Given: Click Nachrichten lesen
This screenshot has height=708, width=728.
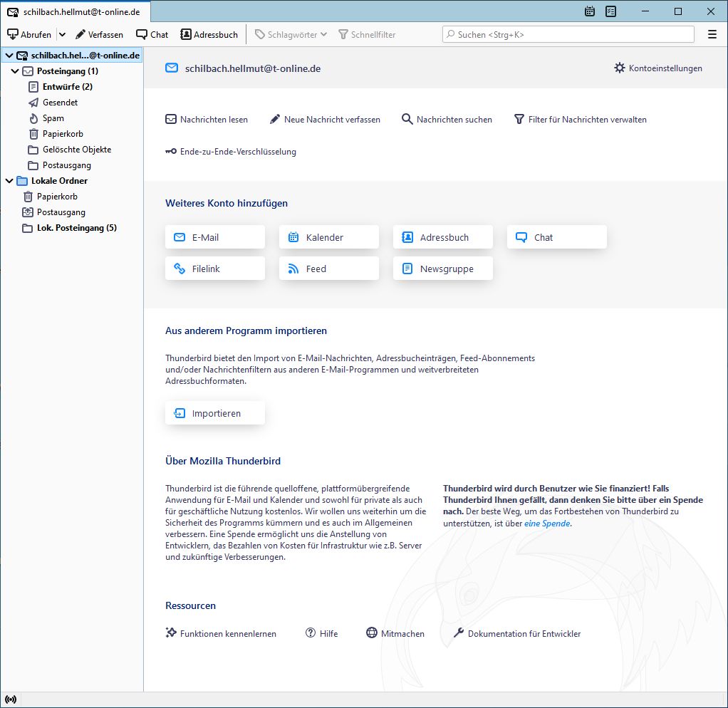Looking at the screenshot, I should click(207, 120).
